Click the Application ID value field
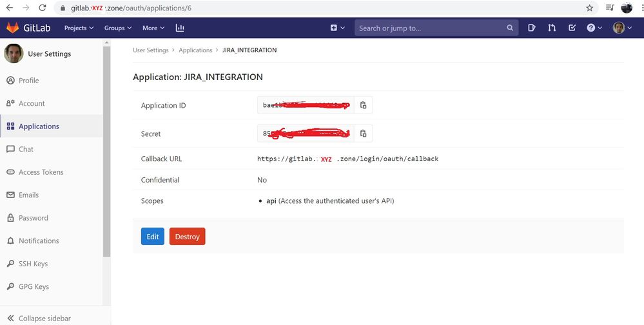The image size is (644, 325). tap(306, 105)
